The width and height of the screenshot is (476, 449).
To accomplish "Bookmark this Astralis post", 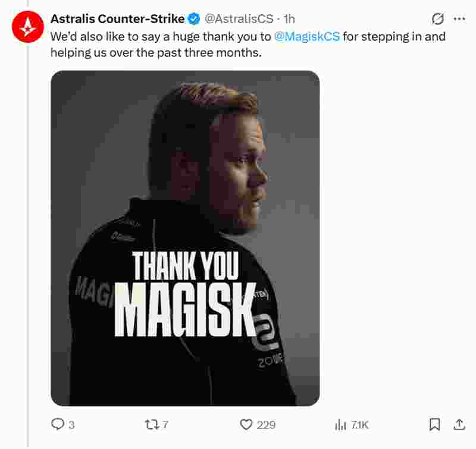I will point(435,424).
